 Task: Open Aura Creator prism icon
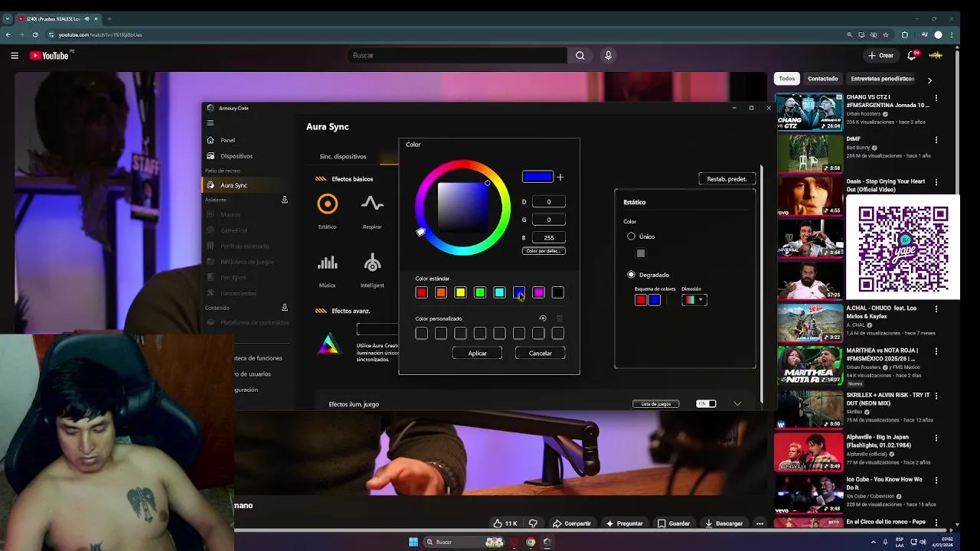point(328,344)
